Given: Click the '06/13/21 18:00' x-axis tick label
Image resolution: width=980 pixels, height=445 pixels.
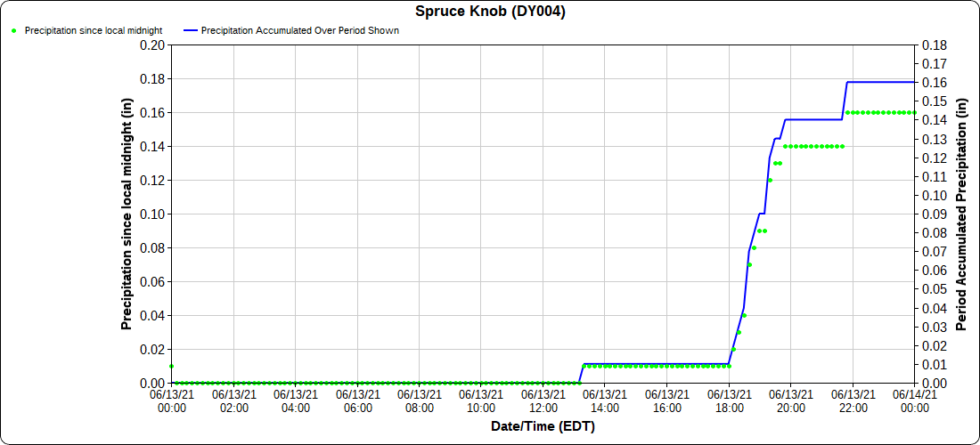Looking at the screenshot, I should coord(729,400).
